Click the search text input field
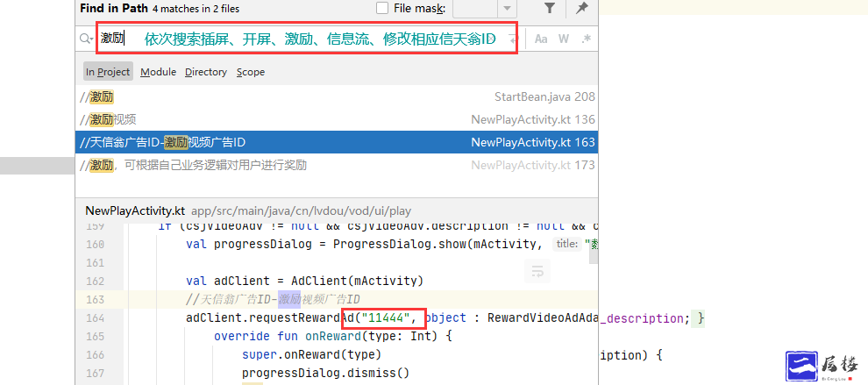 click(x=307, y=39)
